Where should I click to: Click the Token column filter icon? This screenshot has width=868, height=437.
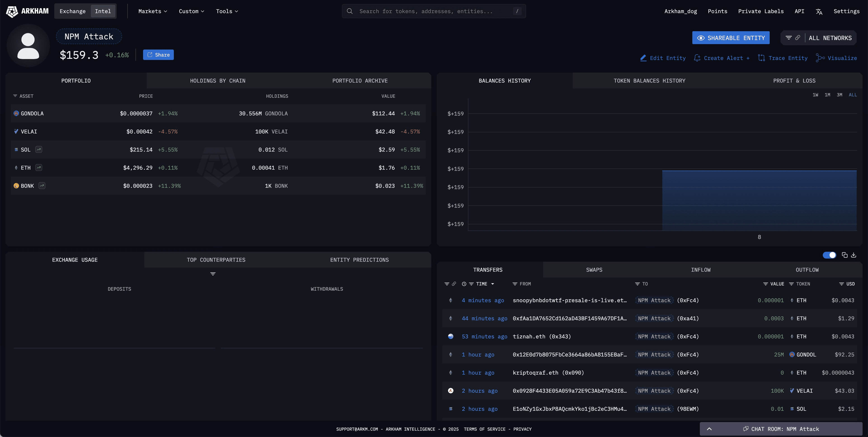792,284
